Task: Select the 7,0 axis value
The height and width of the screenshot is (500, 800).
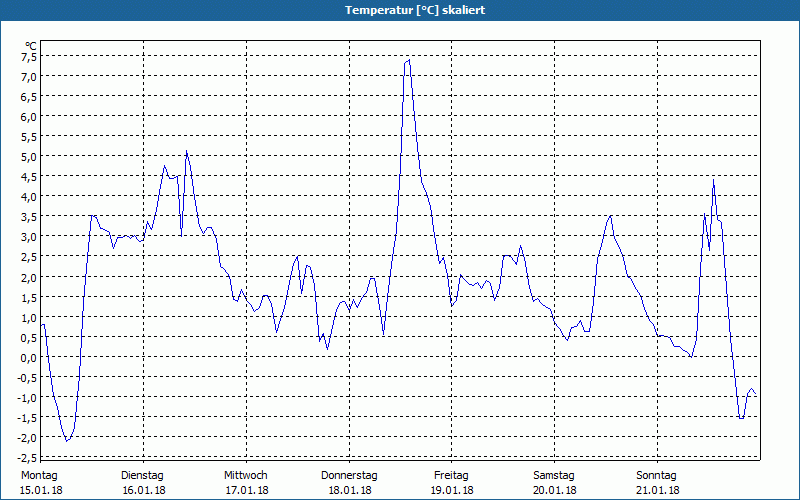Action: pos(29,77)
